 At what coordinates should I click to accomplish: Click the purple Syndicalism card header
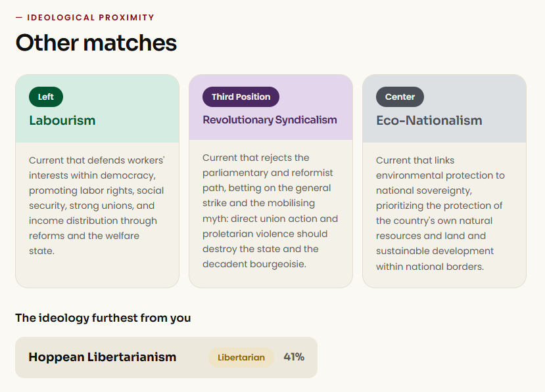tap(271, 107)
